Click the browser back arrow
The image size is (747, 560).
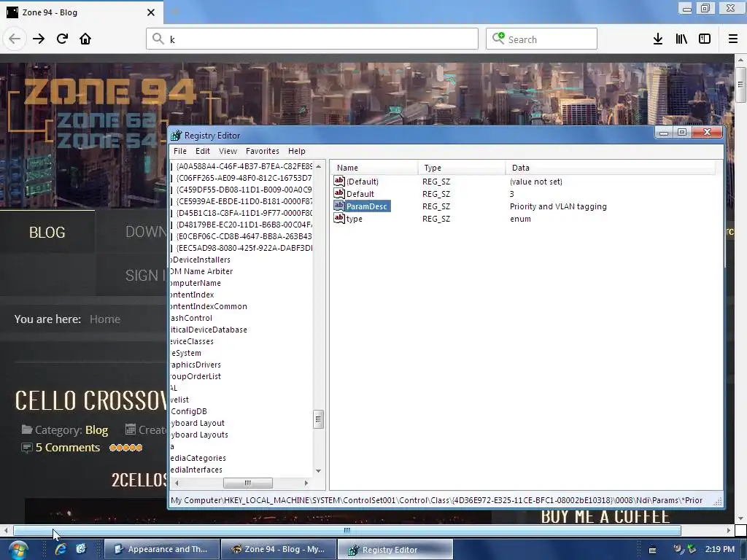15,39
